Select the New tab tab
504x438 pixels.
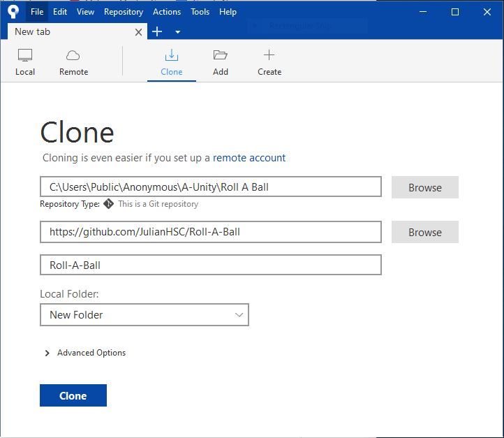pyautogui.click(x=77, y=32)
